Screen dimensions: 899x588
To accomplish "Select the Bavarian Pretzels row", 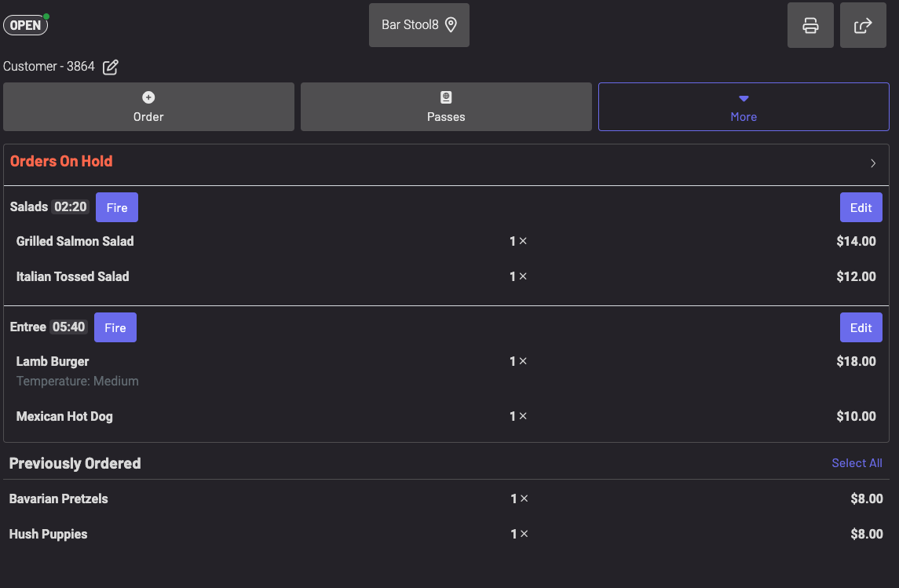I will 59,499.
